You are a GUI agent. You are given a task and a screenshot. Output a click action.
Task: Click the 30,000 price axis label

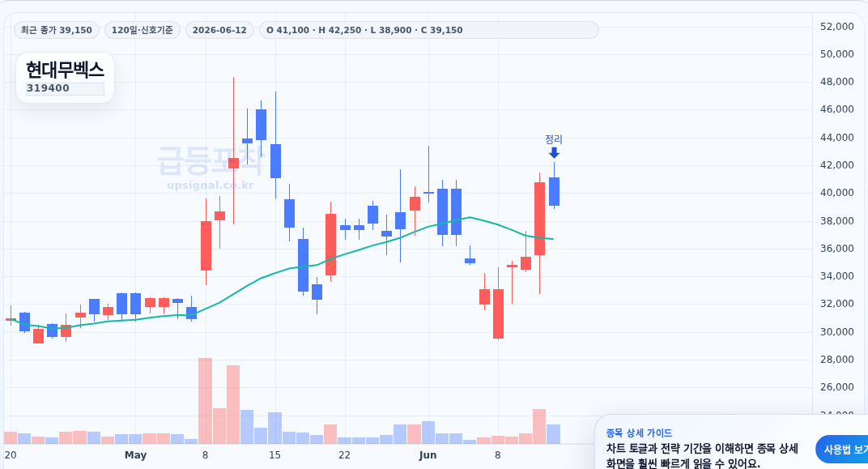tap(837, 331)
